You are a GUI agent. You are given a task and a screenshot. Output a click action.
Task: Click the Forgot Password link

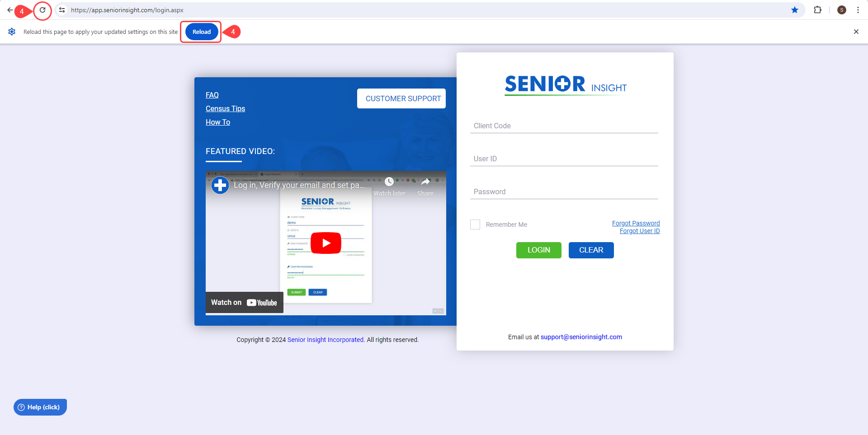click(636, 223)
